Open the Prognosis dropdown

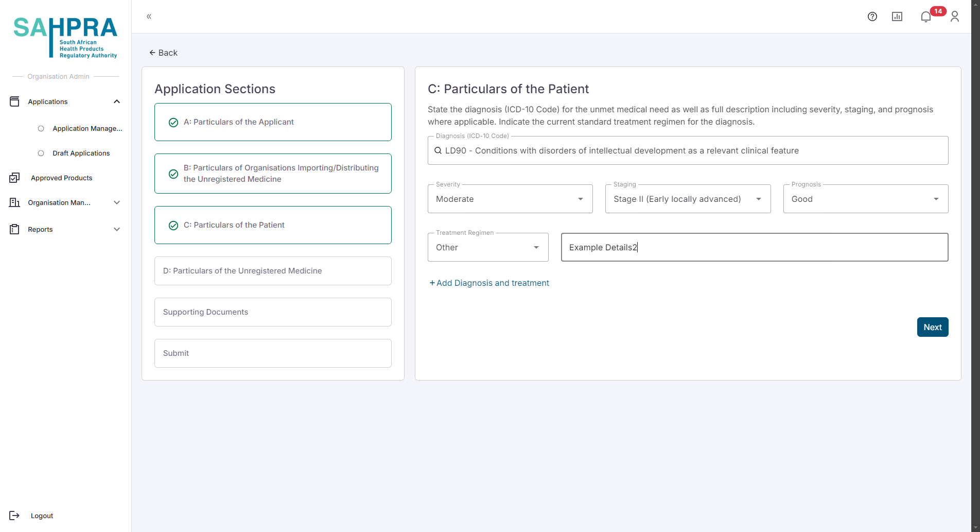(865, 199)
